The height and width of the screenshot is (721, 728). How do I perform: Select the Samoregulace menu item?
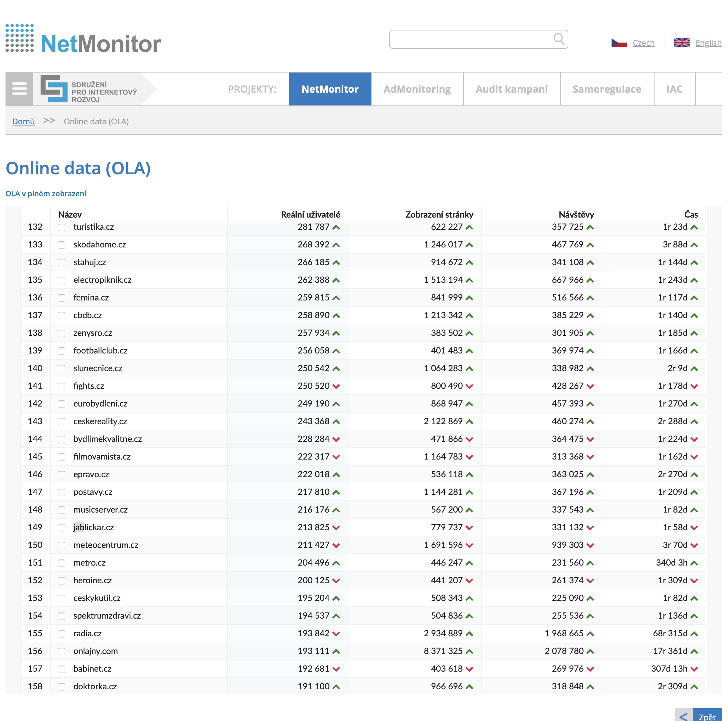[x=607, y=89]
